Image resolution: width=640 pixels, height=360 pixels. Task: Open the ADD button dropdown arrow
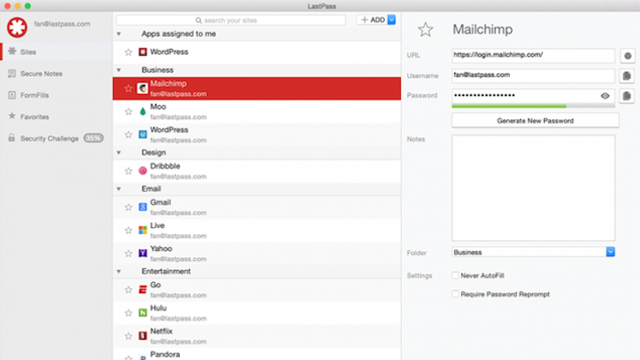391,20
